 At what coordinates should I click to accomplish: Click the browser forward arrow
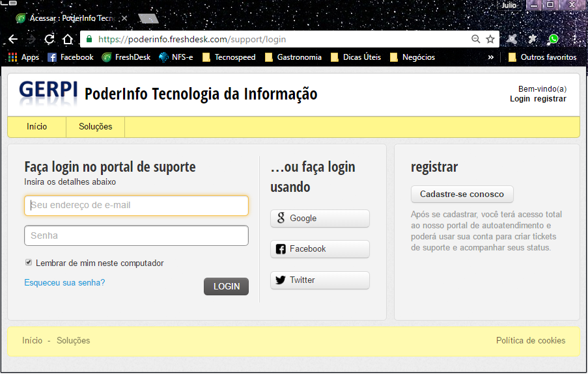[x=31, y=39]
